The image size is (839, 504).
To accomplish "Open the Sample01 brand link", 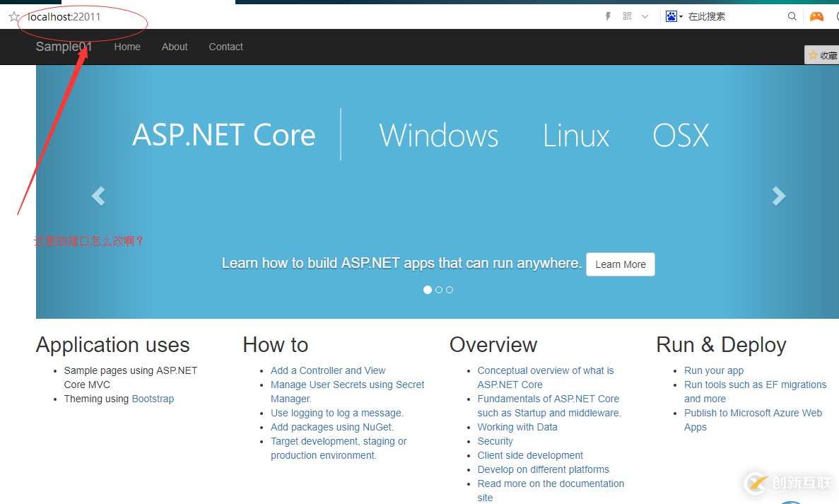I will (64, 47).
